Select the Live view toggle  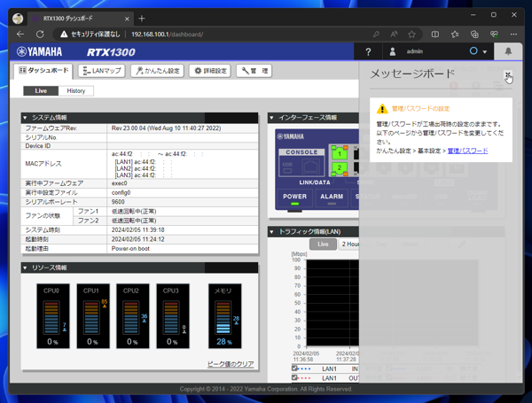41,91
